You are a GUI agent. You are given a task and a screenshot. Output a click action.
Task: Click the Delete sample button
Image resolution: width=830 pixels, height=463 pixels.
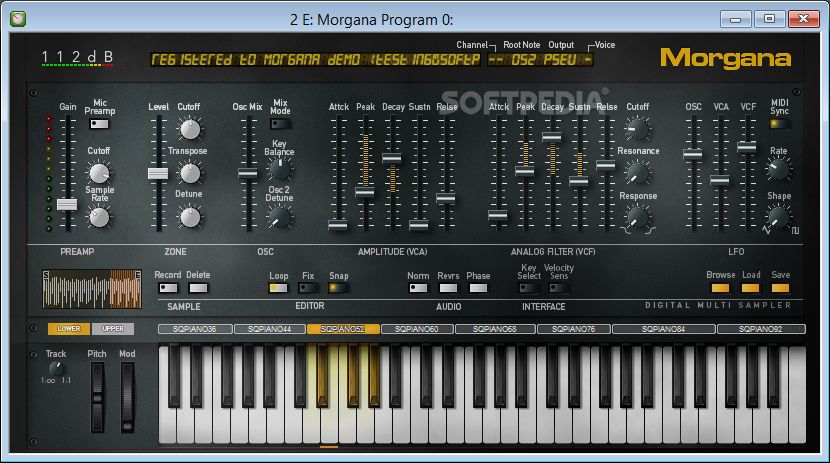pos(199,288)
